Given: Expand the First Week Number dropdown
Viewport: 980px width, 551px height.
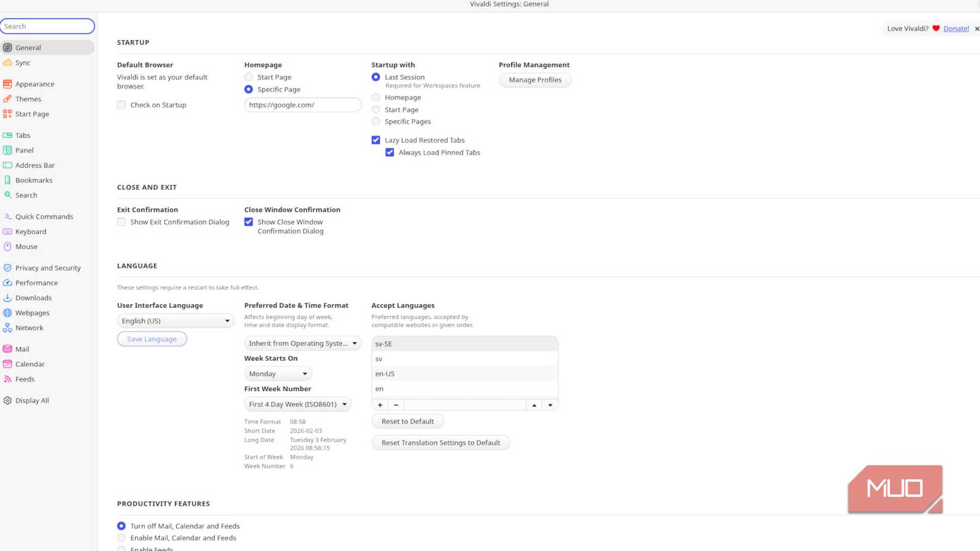Looking at the screenshot, I should [298, 404].
